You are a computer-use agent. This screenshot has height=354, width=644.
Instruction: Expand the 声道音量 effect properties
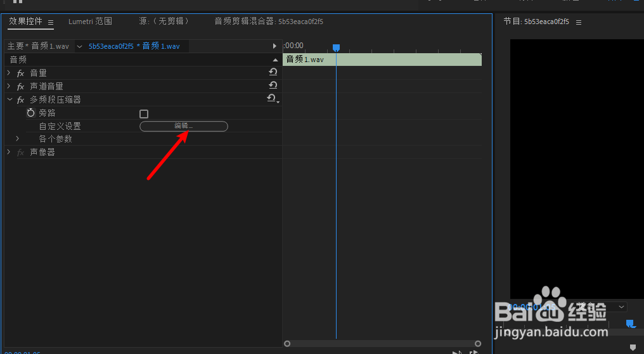click(9, 86)
